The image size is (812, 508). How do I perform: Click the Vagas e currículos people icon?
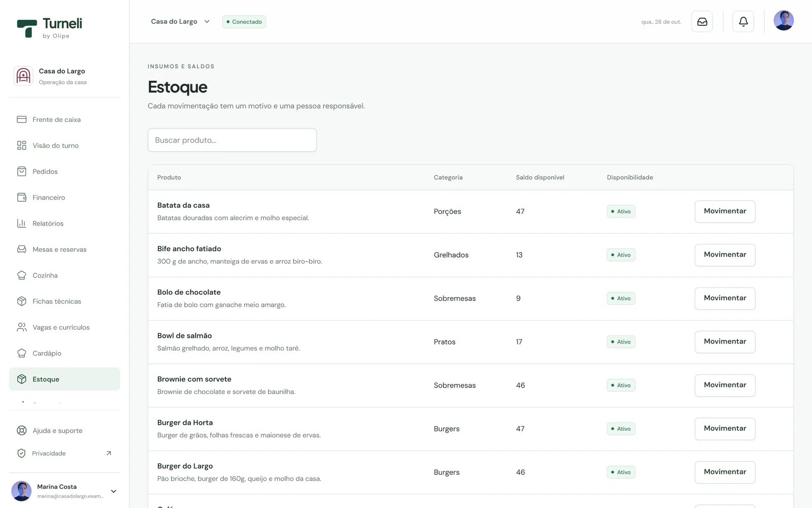click(21, 327)
